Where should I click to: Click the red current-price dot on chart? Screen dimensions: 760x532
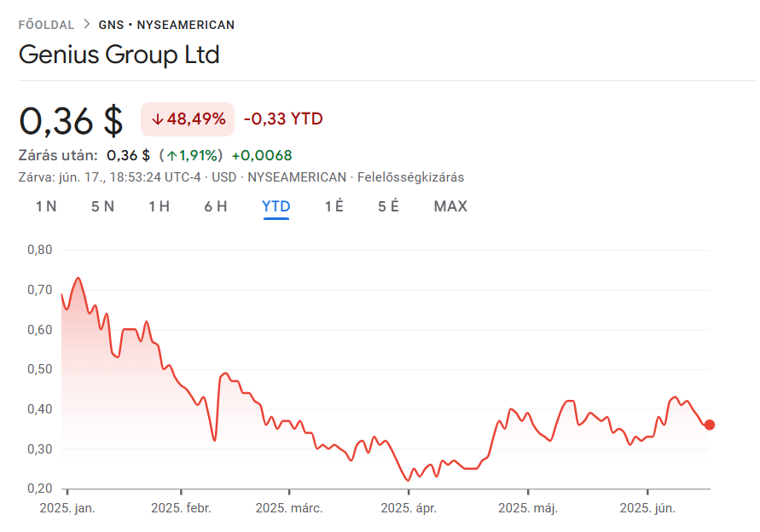[x=709, y=425]
